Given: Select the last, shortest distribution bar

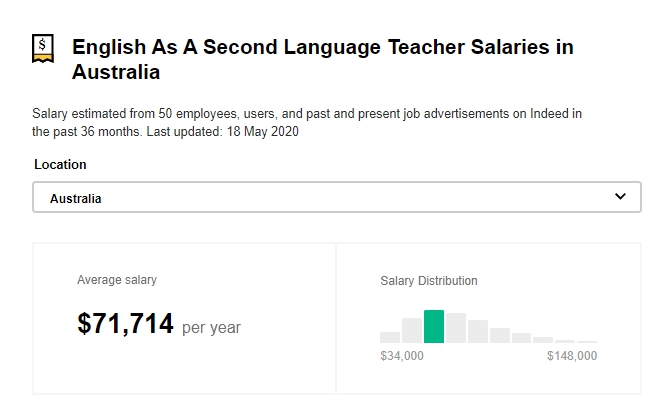Looking at the screenshot, I should tap(587, 342).
